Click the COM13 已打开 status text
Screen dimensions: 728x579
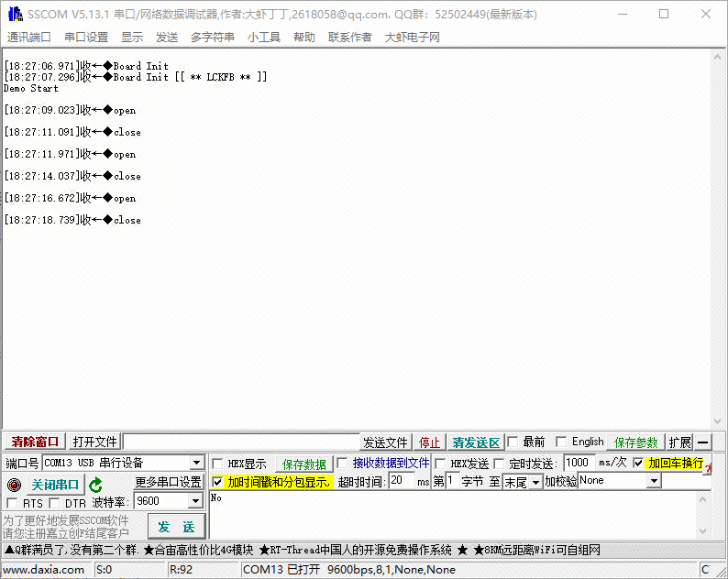tap(349, 570)
